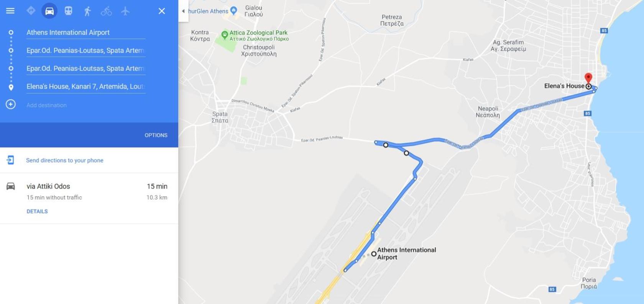Select best travel mode diamond icon
Screen dimensions: 644x304
click(31, 11)
